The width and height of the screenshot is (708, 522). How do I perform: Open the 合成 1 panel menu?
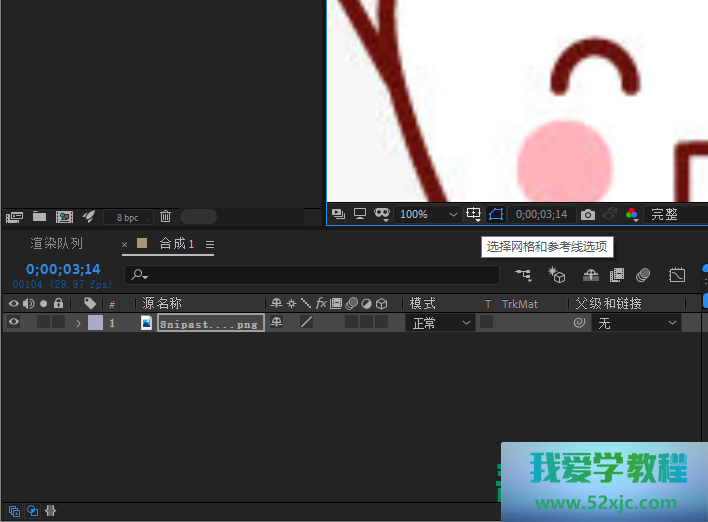[210, 244]
